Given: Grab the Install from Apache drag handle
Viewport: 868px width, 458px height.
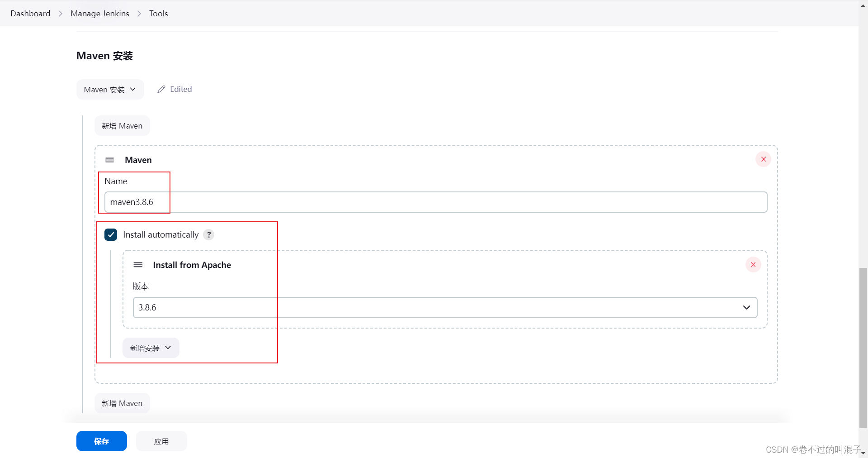Looking at the screenshot, I should (138, 265).
